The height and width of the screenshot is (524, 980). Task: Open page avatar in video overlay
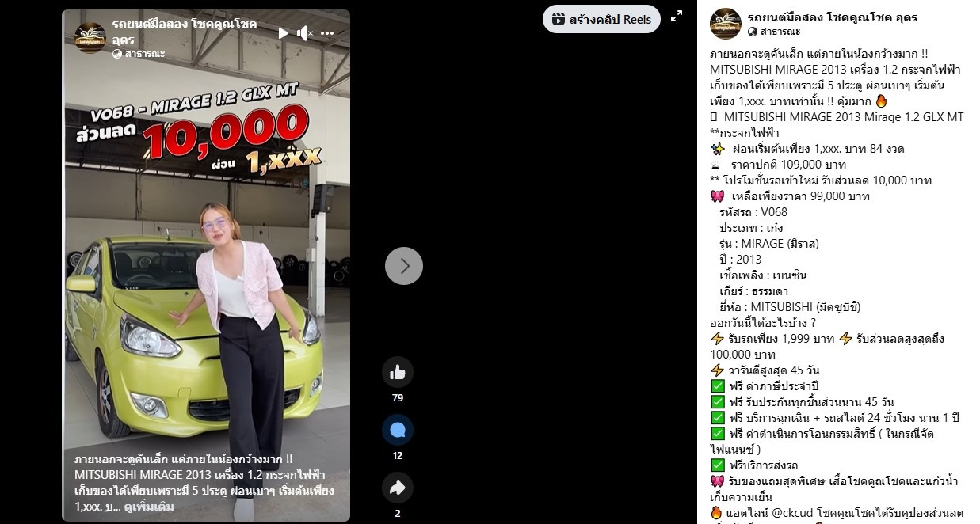[x=90, y=38]
